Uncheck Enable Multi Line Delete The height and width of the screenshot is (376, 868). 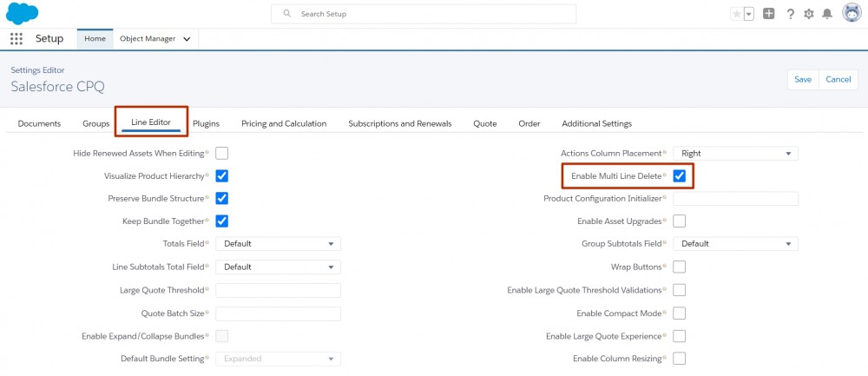680,176
